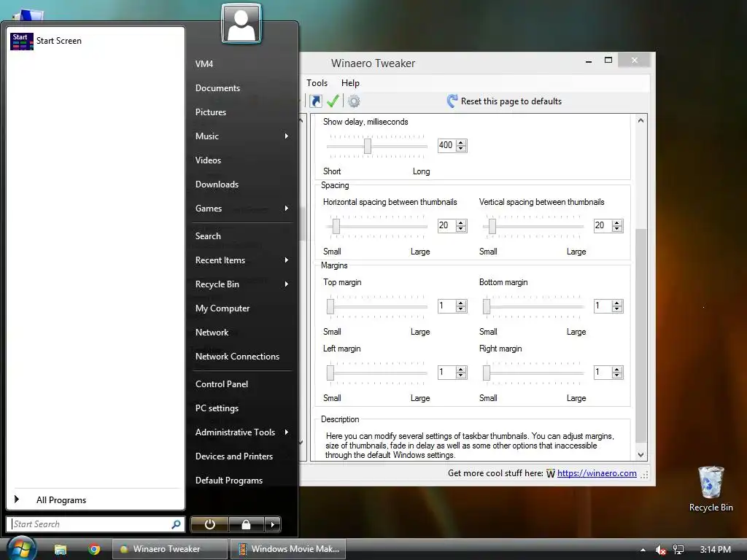Open the Recycle Bin desktop icon

coord(711,489)
